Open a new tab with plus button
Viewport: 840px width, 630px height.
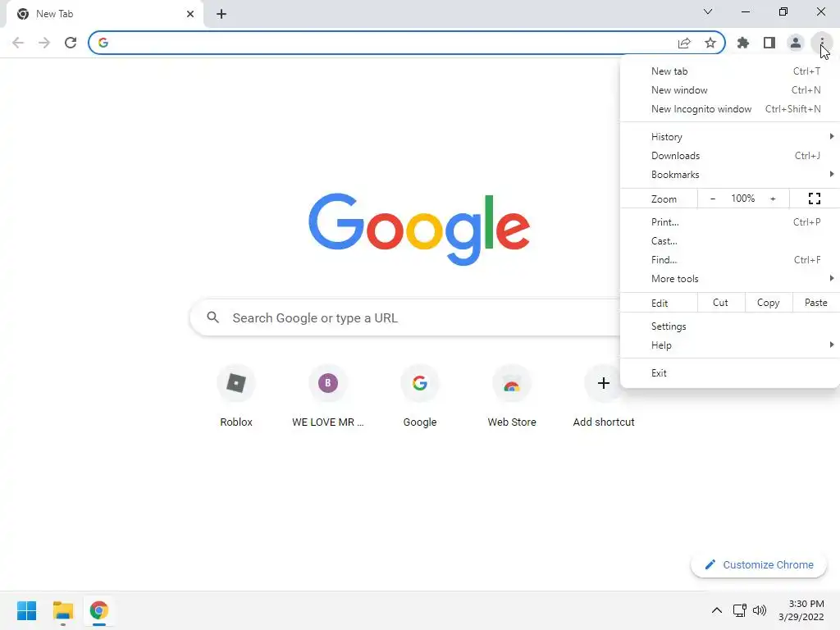tap(221, 14)
